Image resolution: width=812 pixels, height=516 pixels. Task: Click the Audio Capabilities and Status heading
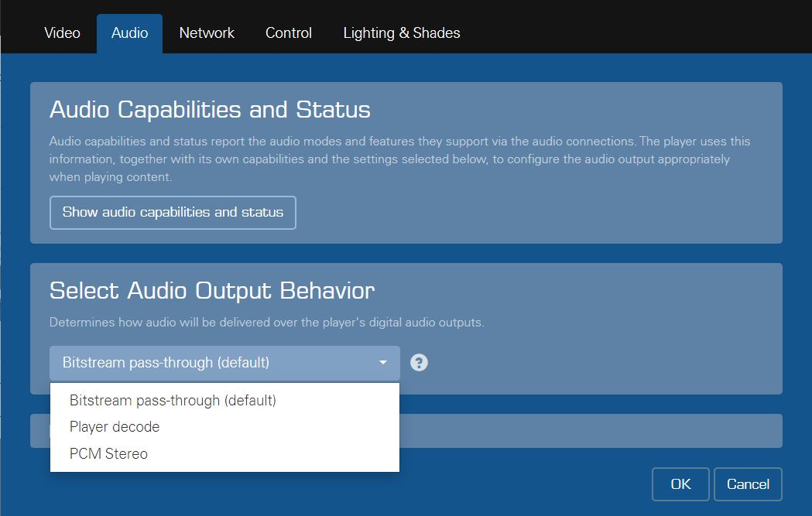click(210, 110)
